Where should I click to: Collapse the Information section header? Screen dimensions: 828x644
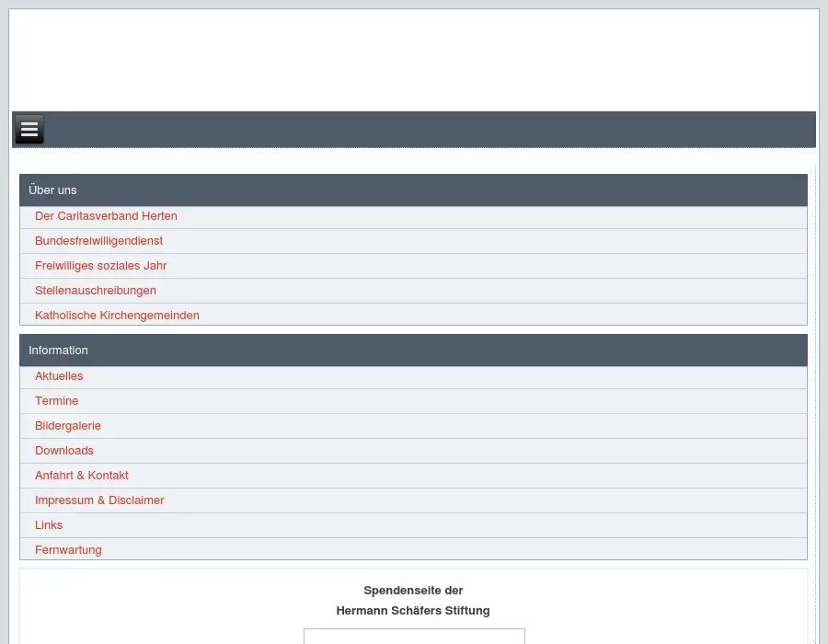pyautogui.click(x=413, y=351)
